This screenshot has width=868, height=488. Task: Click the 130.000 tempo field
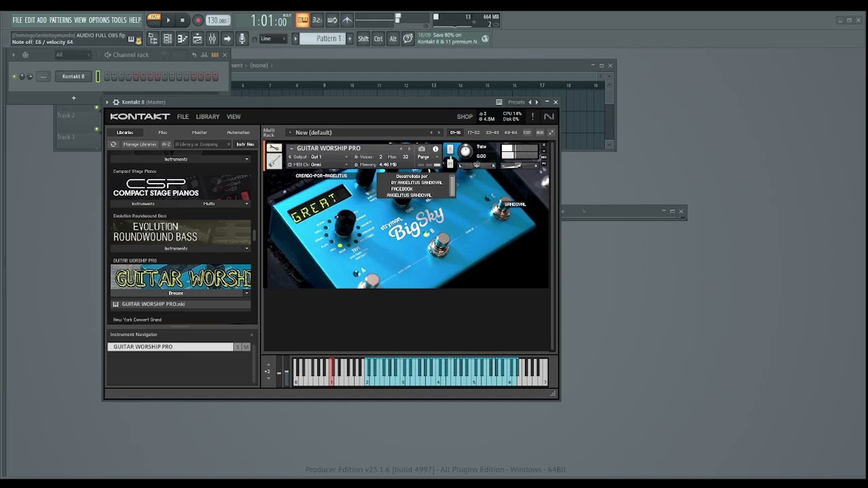[218, 20]
